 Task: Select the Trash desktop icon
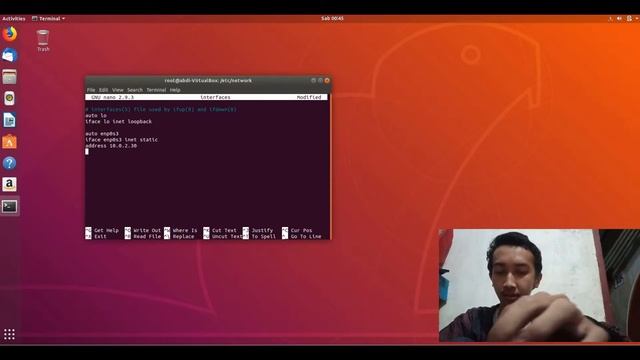coord(43,40)
